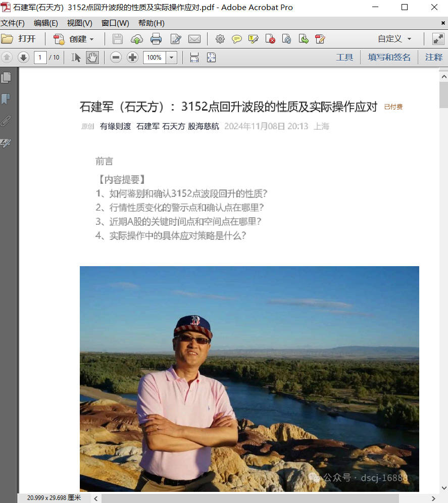The width and height of the screenshot is (448, 503).
Task: Maximize the Acrobat window
Action: tap(405, 7)
